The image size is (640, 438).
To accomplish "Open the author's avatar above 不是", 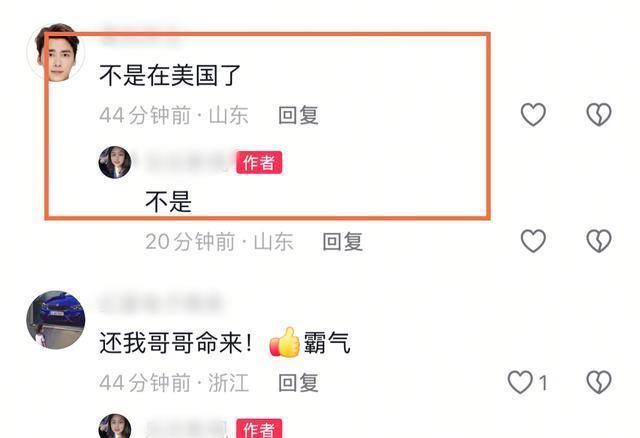I will point(115,162).
